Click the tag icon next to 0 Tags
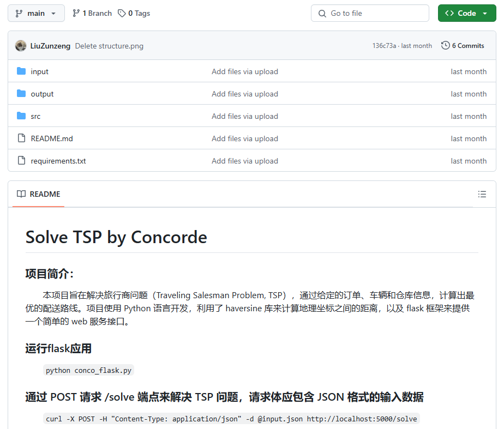The width and height of the screenshot is (504, 429). point(122,13)
